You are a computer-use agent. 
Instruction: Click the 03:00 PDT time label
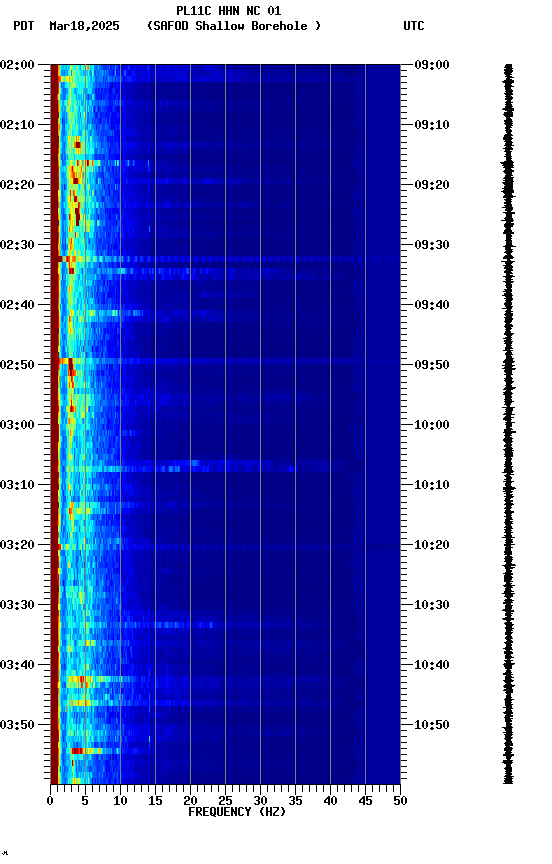coord(17,425)
